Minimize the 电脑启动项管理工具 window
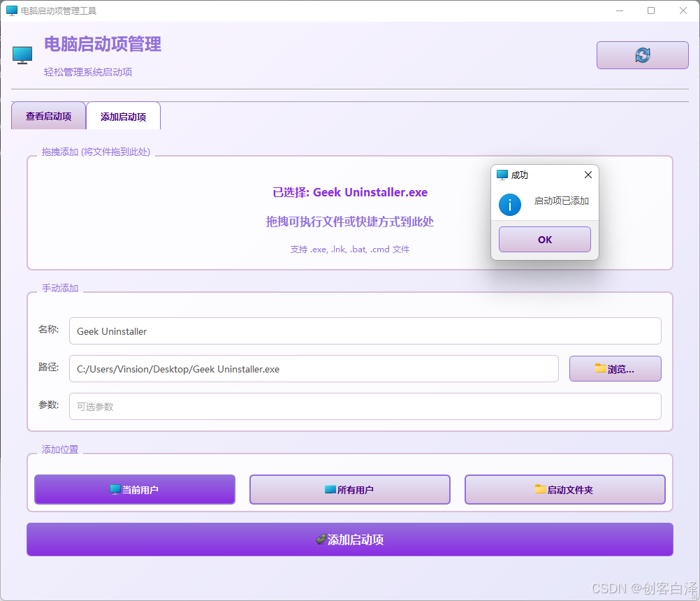Screen dimensions: 700x601 click(620, 10)
